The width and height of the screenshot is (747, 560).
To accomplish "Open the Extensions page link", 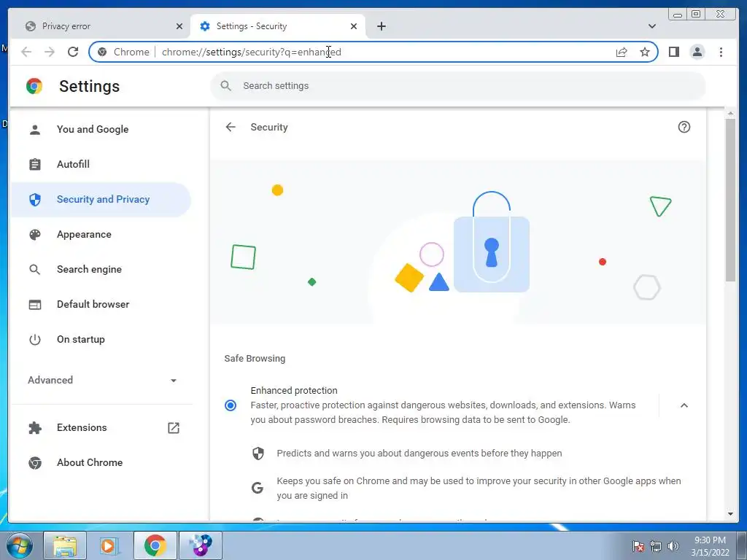I will click(x=101, y=427).
